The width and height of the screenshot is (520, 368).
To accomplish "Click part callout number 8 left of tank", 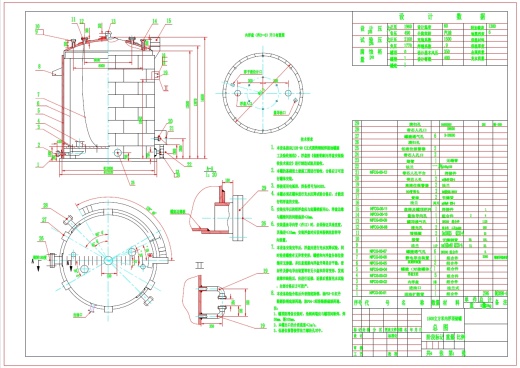I will pyautogui.click(x=39, y=66).
